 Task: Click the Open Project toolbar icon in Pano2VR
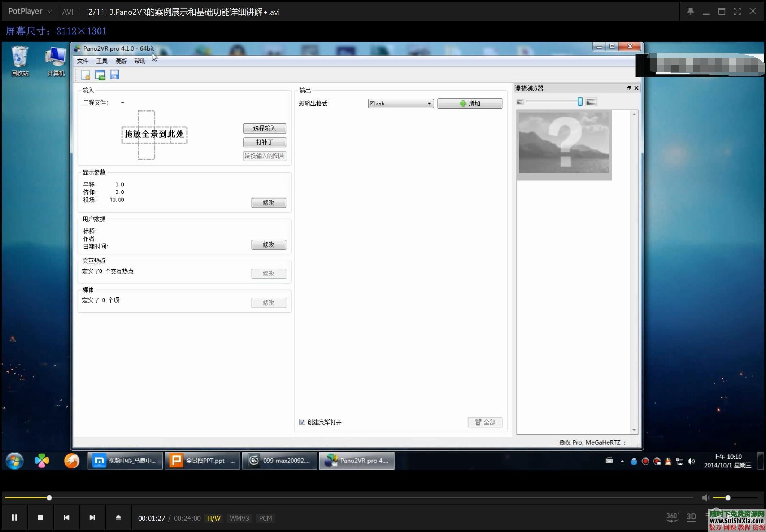[100, 75]
